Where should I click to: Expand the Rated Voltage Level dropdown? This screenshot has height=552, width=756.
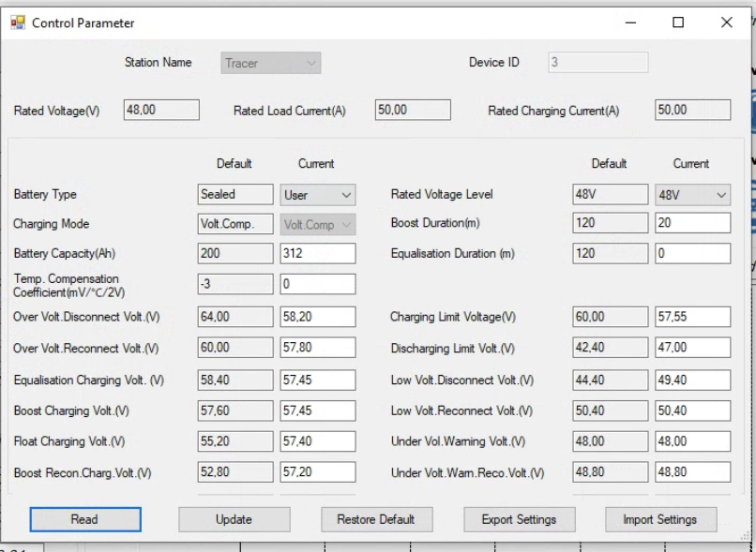coord(692,195)
